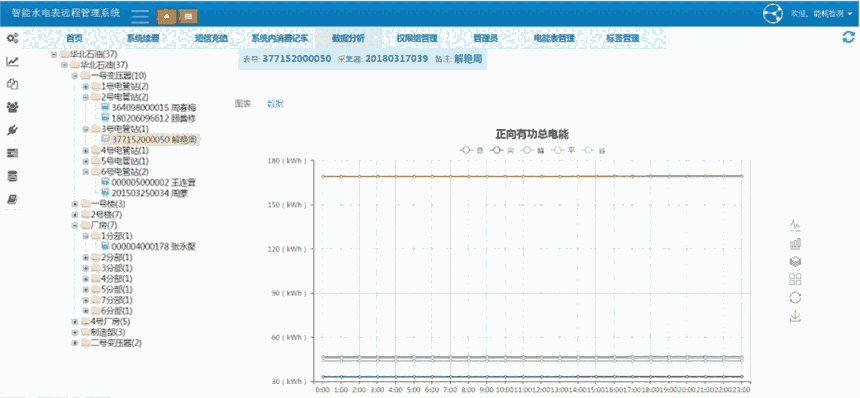
Task: Switch chart to bar view icon
Action: pyautogui.click(x=795, y=243)
